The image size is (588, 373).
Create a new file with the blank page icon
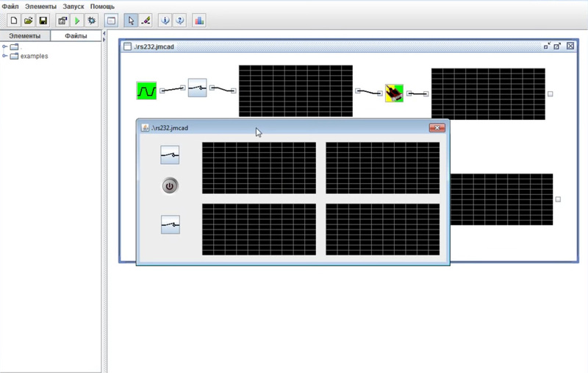pos(14,21)
